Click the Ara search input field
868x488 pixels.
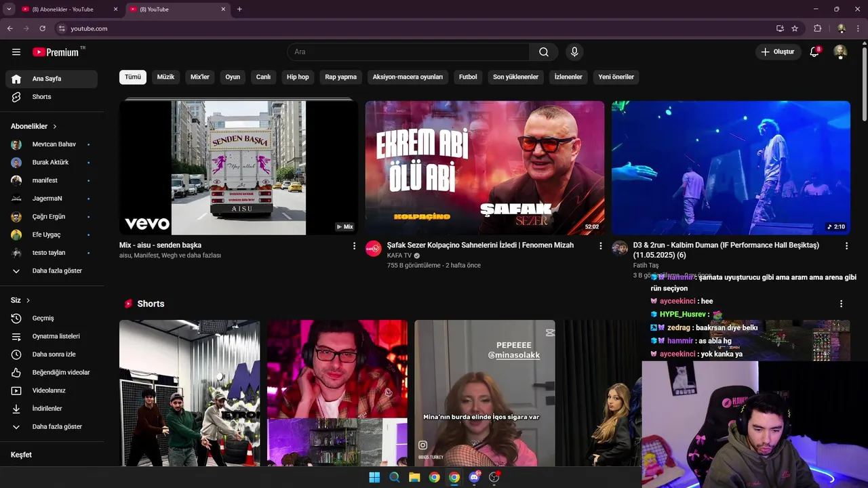pyautogui.click(x=408, y=52)
